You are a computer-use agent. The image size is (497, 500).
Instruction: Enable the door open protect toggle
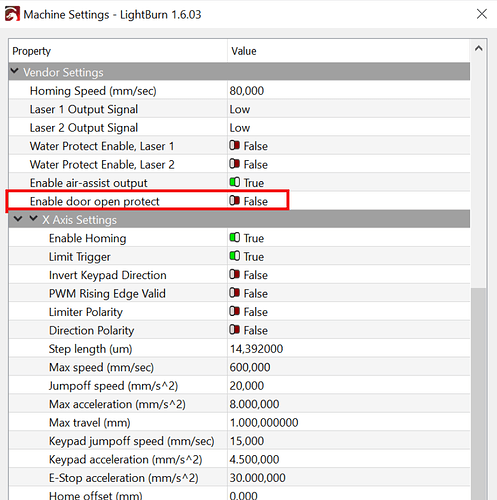coord(234,201)
